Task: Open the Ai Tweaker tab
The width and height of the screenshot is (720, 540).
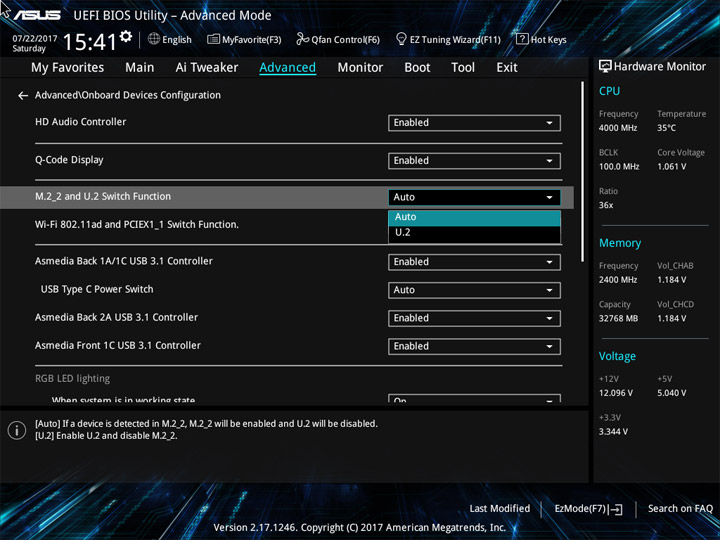Action: (207, 68)
